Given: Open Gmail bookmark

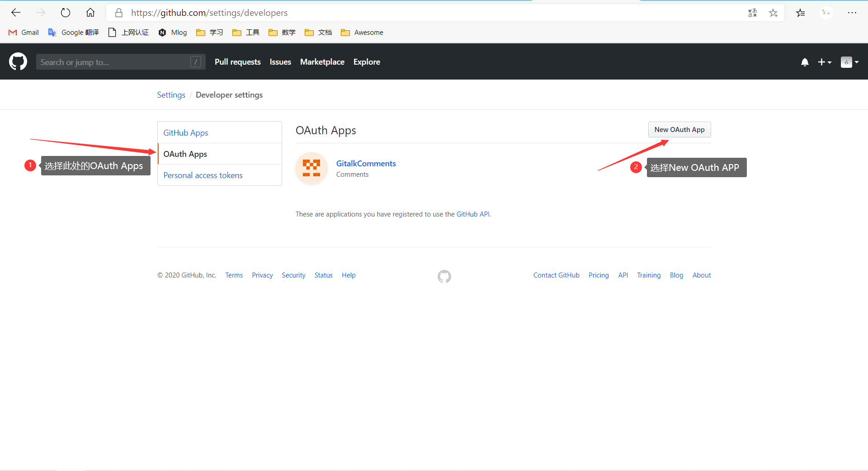Looking at the screenshot, I should pyautogui.click(x=24, y=33).
